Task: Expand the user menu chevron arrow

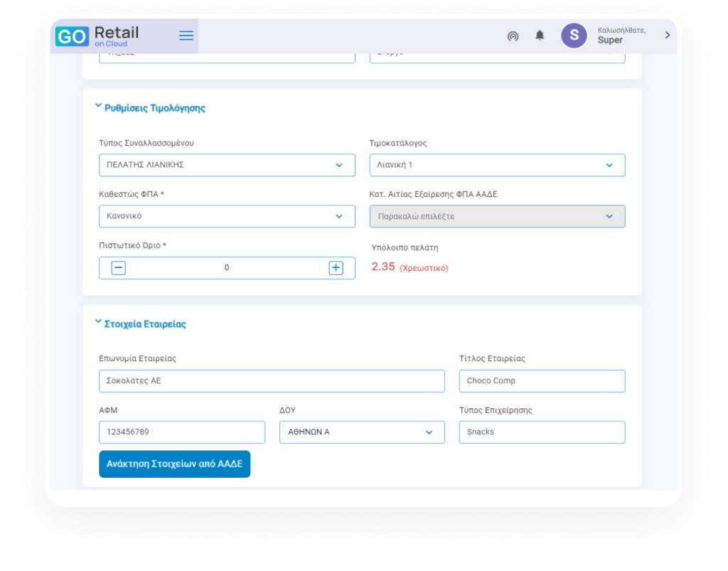Action: [x=667, y=36]
